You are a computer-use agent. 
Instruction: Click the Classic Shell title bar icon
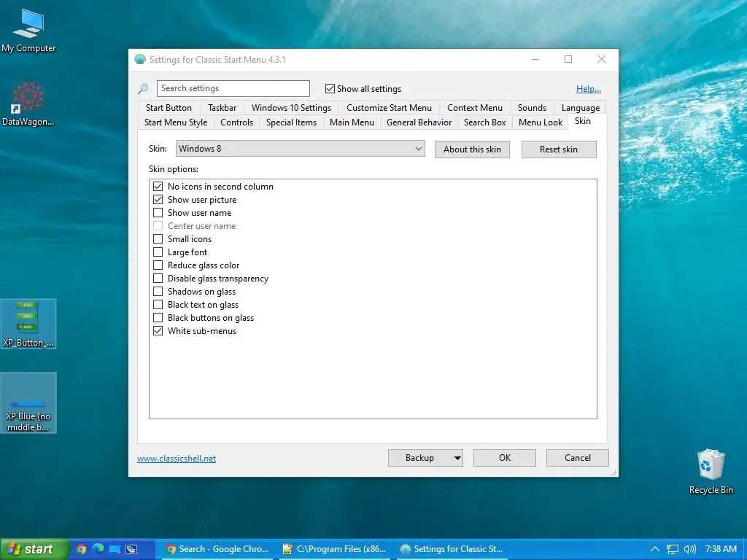click(140, 60)
